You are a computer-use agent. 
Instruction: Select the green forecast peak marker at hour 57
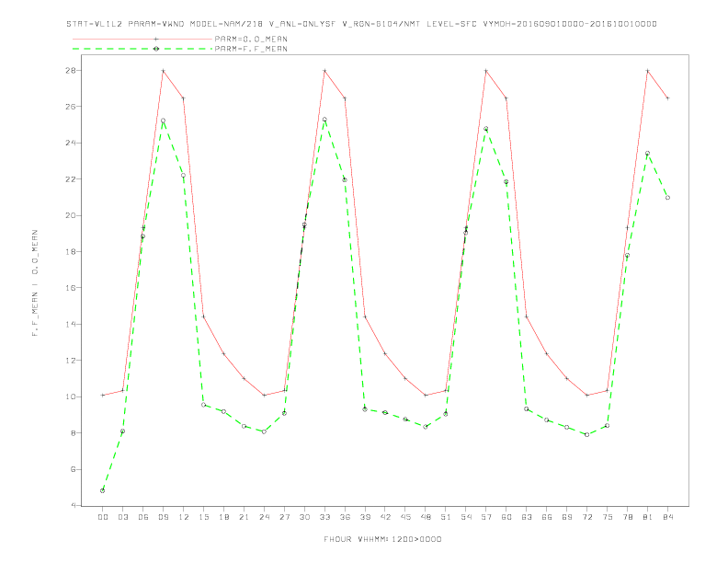[x=486, y=129]
